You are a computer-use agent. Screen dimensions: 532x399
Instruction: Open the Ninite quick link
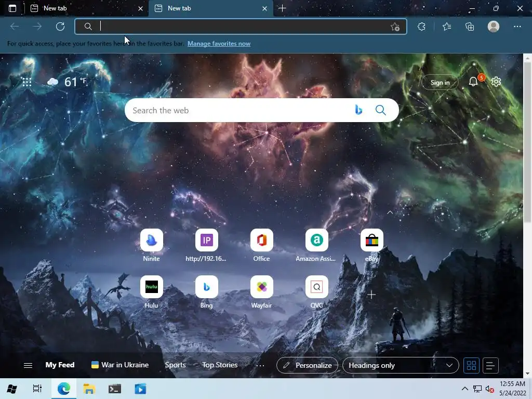pyautogui.click(x=151, y=245)
